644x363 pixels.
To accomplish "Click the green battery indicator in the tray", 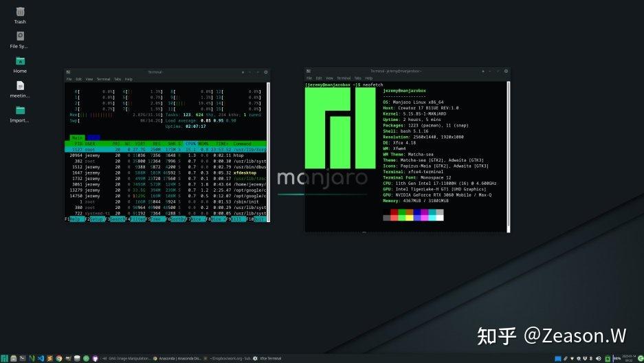I will pos(608,359).
